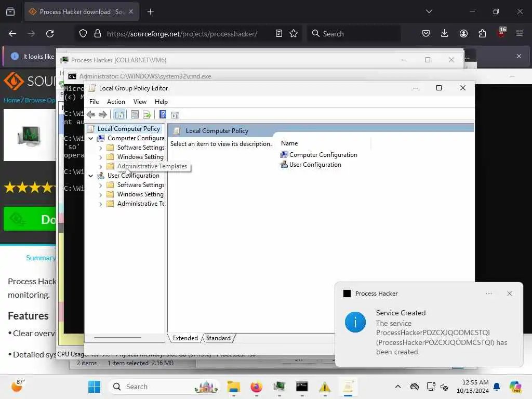Click the Firefox Search box
Image resolution: width=532 pixels, height=399 pixels.
(354, 34)
